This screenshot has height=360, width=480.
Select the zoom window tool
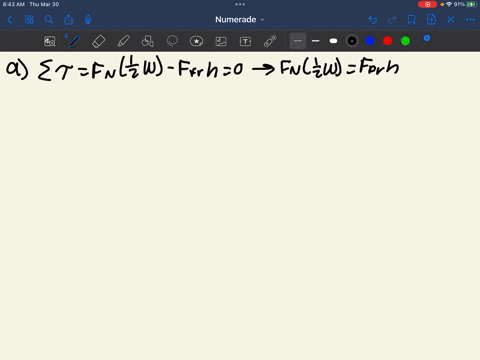[x=50, y=41]
